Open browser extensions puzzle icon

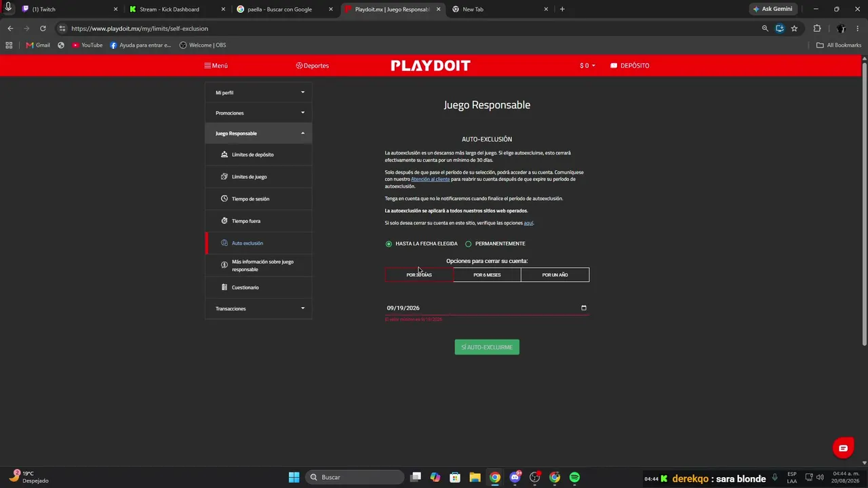817,28
